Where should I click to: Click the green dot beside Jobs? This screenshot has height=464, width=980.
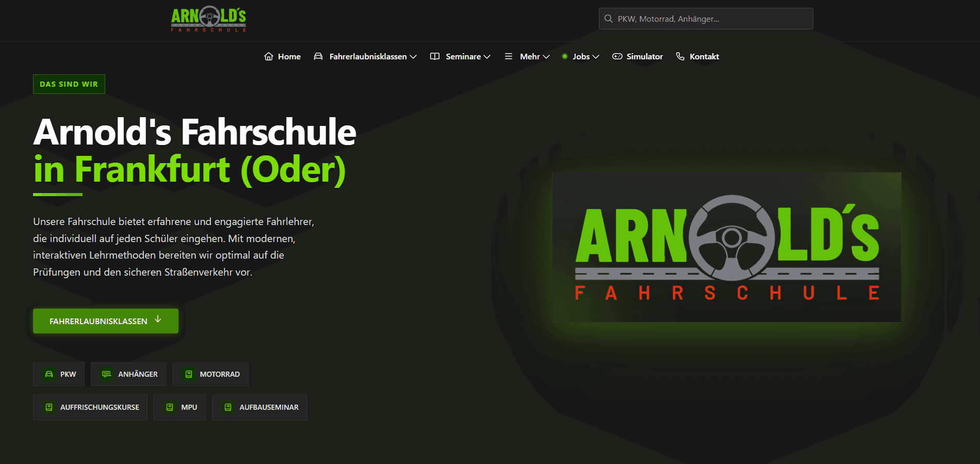coord(565,56)
